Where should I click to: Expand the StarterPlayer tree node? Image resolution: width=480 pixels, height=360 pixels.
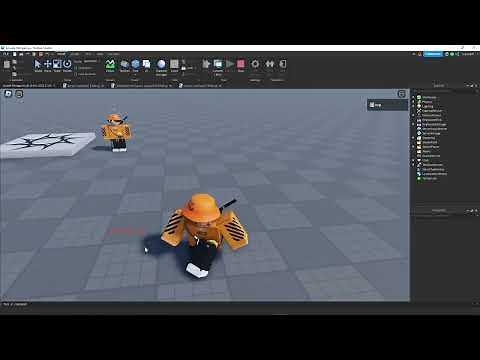point(414,147)
